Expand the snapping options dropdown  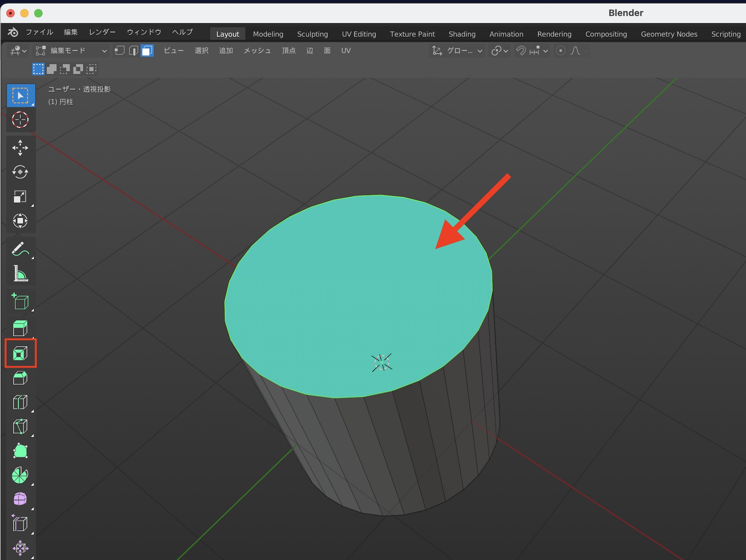tap(545, 51)
